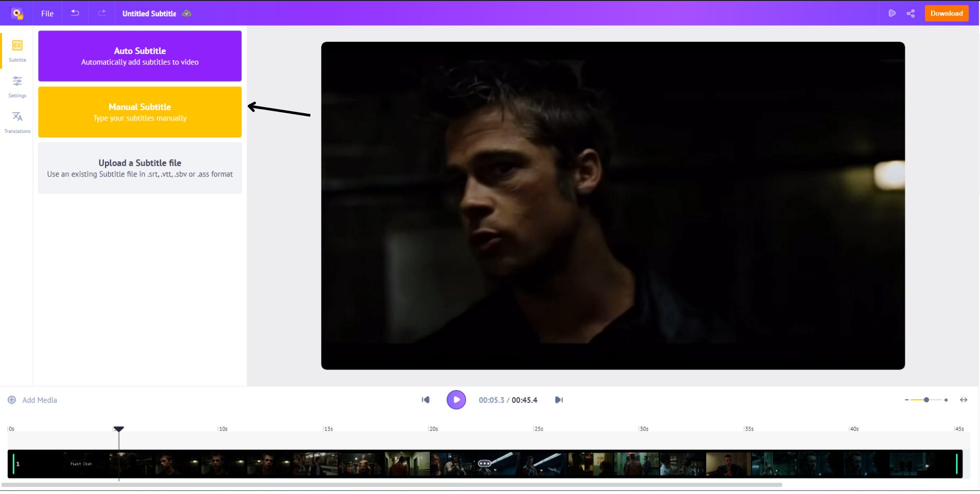The width and height of the screenshot is (980, 494).
Task: Open the Subtitle sidebar tab
Action: [x=17, y=50]
